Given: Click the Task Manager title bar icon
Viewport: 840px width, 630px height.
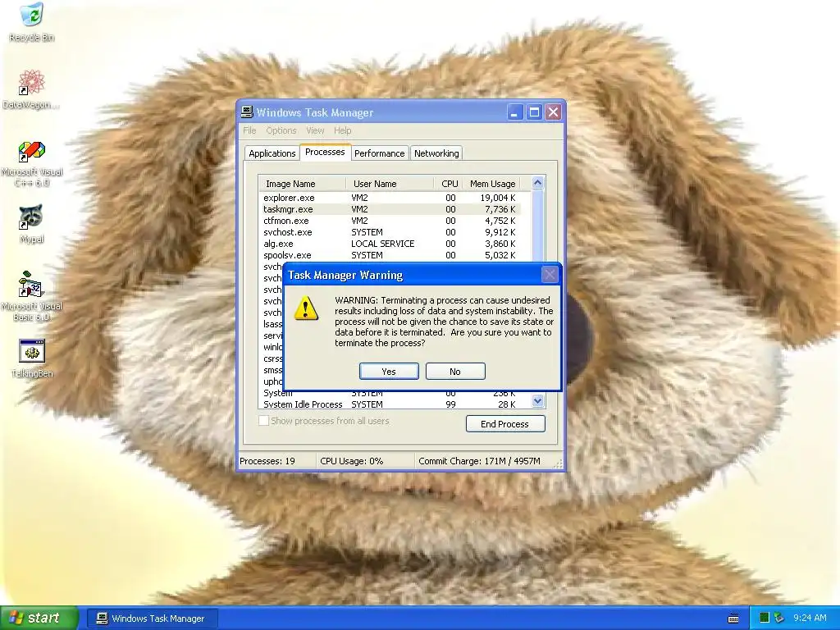Looking at the screenshot, I should 247,112.
